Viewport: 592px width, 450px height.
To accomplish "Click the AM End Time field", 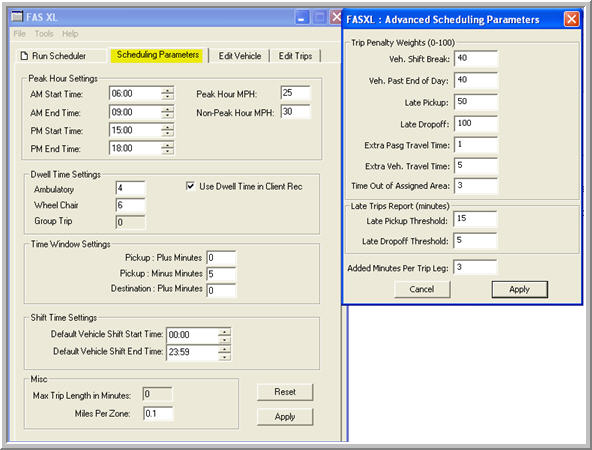I will coord(135,112).
